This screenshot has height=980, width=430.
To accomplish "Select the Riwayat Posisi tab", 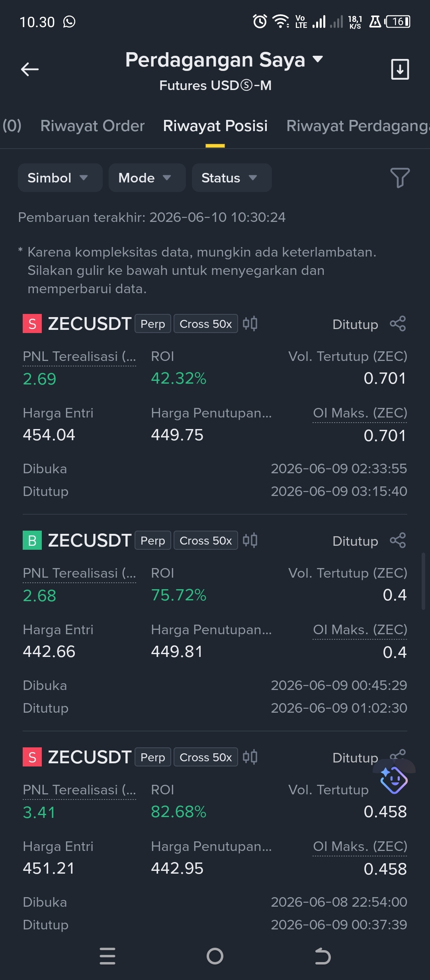I will [x=215, y=126].
